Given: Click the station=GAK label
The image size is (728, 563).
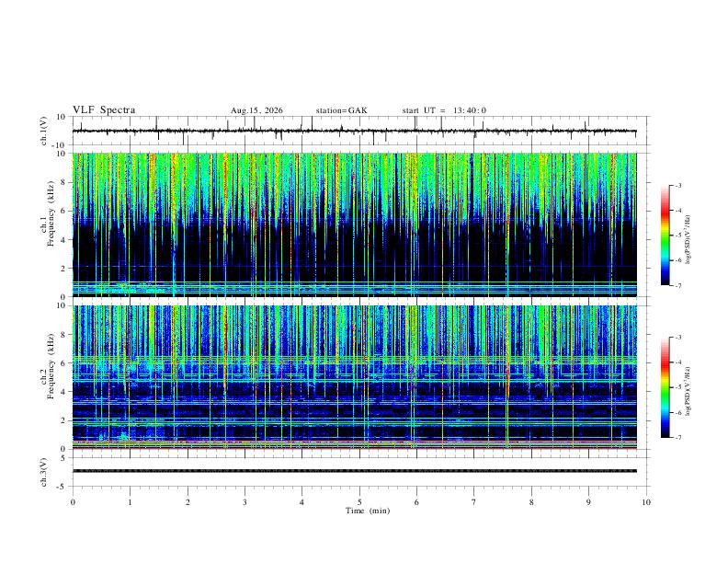Looking at the screenshot, I should click(x=341, y=110).
